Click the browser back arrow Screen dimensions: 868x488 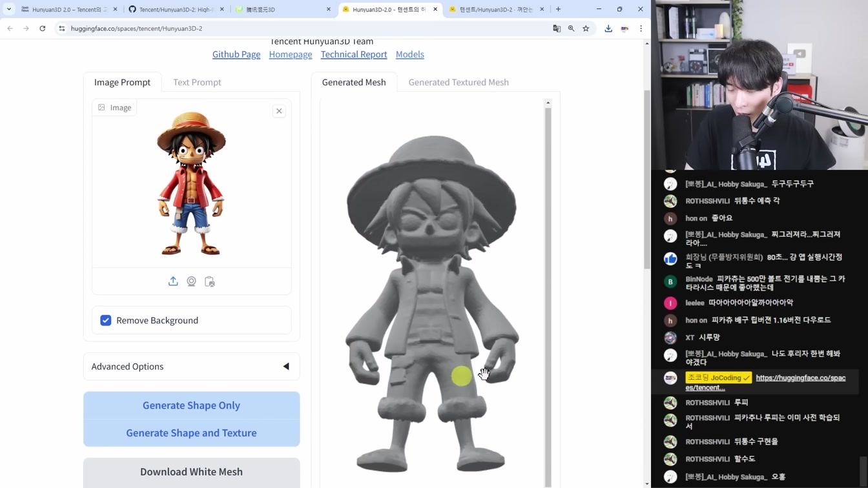10,28
